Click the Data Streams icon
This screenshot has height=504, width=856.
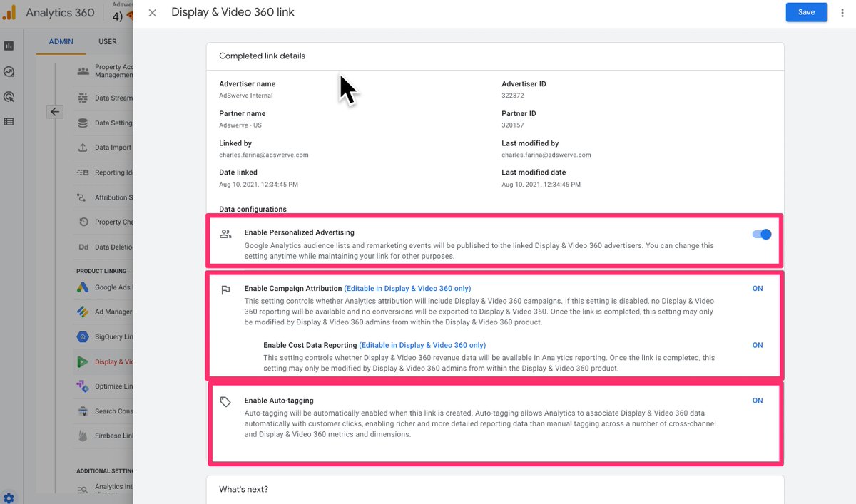coord(83,98)
